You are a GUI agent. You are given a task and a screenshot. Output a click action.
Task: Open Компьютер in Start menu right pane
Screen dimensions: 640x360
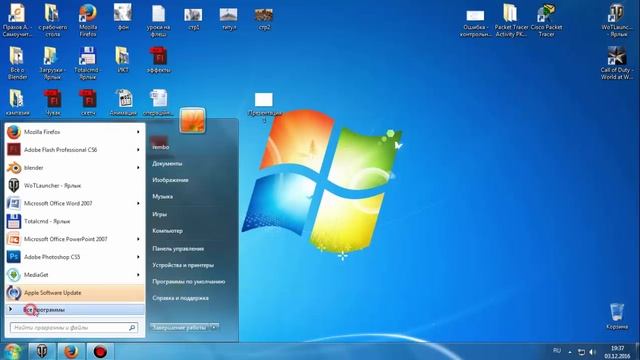(x=167, y=231)
